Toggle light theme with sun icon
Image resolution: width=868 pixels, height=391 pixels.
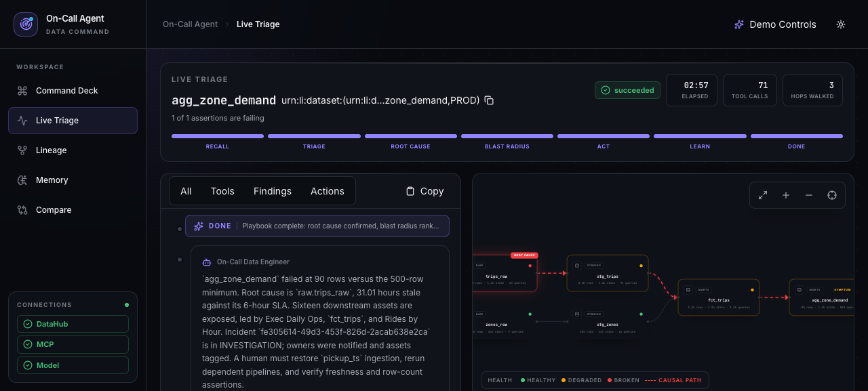pos(841,24)
